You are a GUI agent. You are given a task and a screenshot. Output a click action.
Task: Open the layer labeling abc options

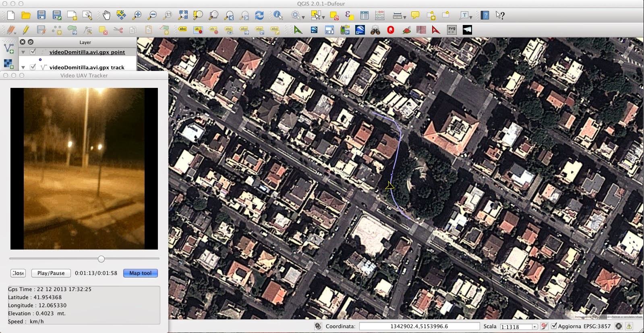182,30
